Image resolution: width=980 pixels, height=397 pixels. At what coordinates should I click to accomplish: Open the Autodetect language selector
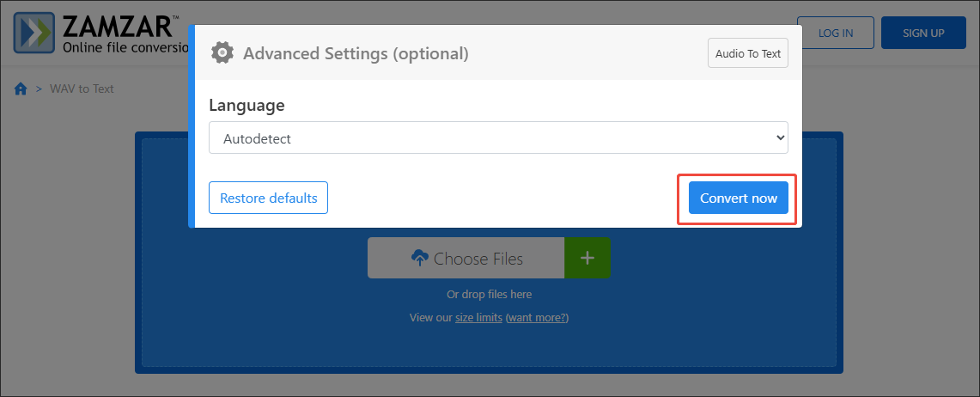coord(497,137)
